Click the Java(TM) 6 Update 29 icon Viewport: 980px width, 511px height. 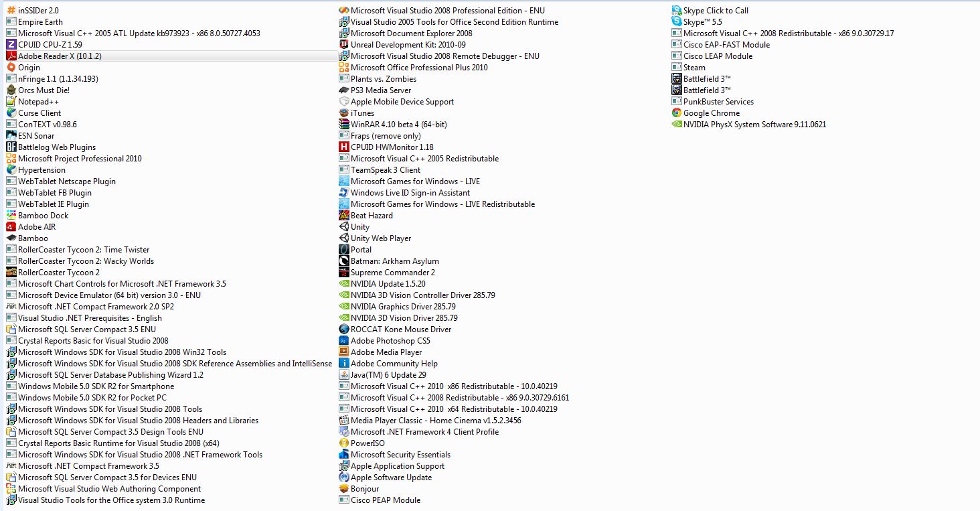pos(344,375)
